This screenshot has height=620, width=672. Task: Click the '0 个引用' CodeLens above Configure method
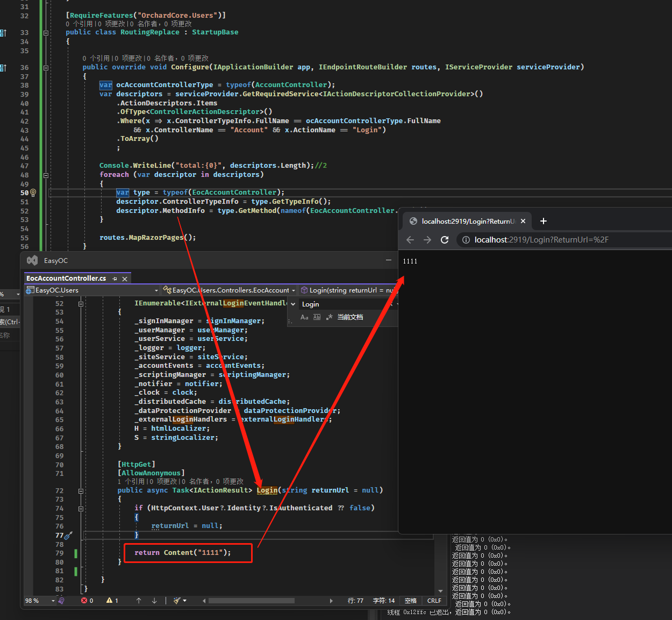[96, 58]
